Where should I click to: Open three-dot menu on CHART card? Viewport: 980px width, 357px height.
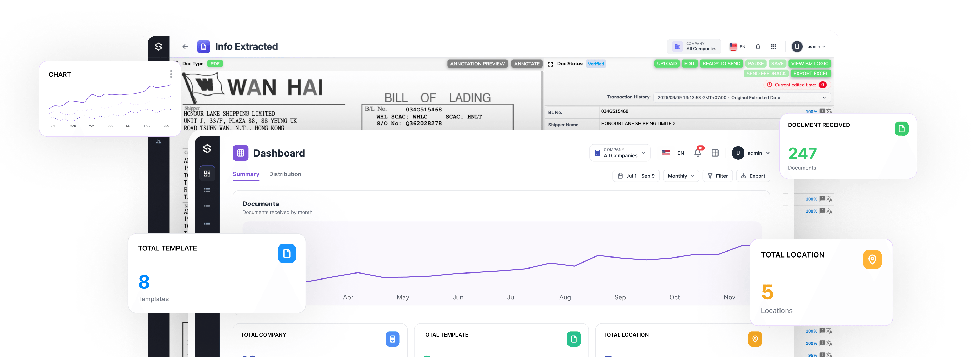(x=171, y=74)
